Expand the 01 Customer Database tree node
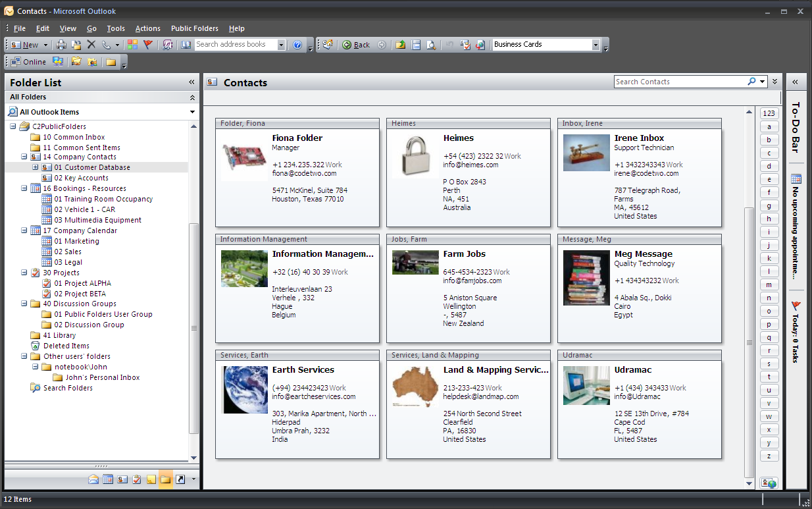Screen dimensions: 812x509 point(36,167)
